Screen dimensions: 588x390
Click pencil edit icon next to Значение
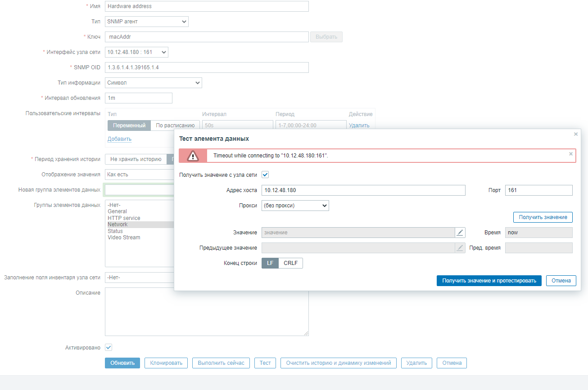coord(460,233)
